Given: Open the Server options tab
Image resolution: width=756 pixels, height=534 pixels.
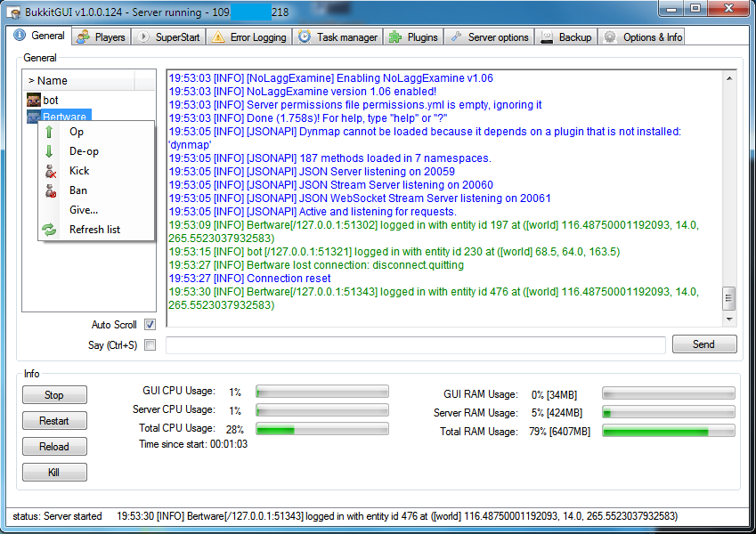Looking at the screenshot, I should 490,37.
